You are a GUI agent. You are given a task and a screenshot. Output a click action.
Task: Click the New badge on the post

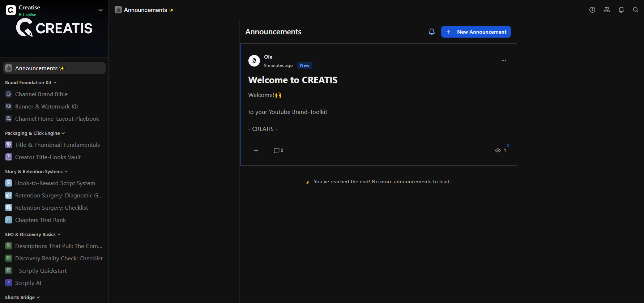coord(305,65)
